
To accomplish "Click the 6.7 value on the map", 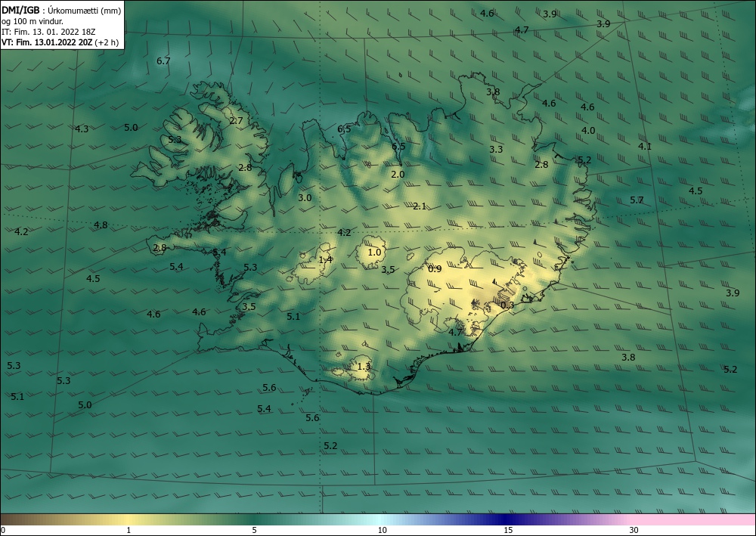I will (163, 61).
